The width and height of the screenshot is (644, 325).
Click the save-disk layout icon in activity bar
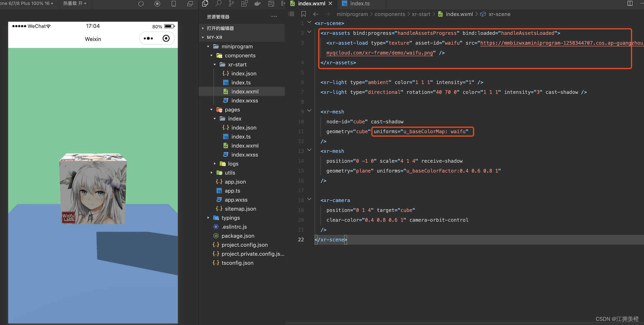point(271,3)
